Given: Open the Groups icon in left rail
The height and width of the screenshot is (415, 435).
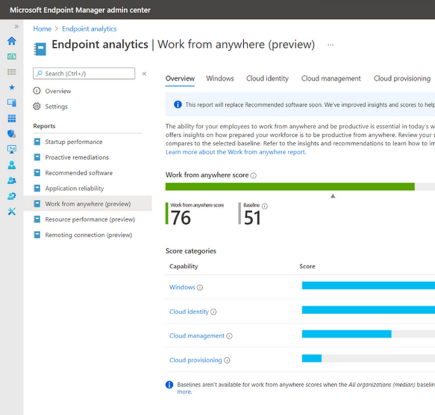Looking at the screenshot, I should 12,180.
